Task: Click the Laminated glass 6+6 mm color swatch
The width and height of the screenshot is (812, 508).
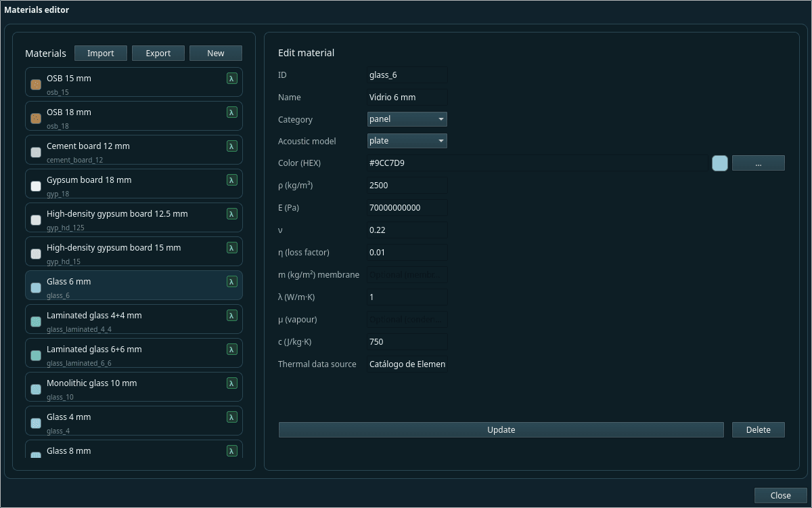Action: tap(36, 356)
